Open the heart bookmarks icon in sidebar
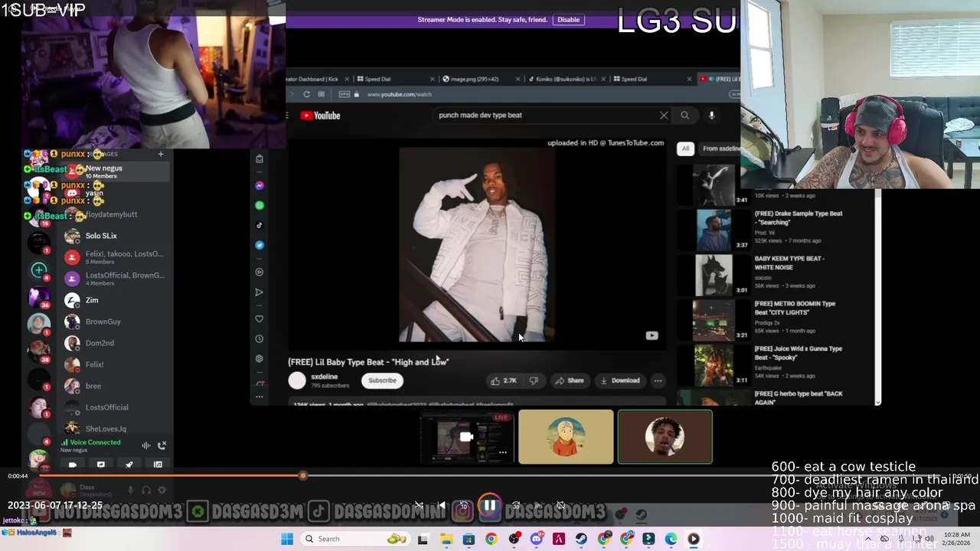 260,319
